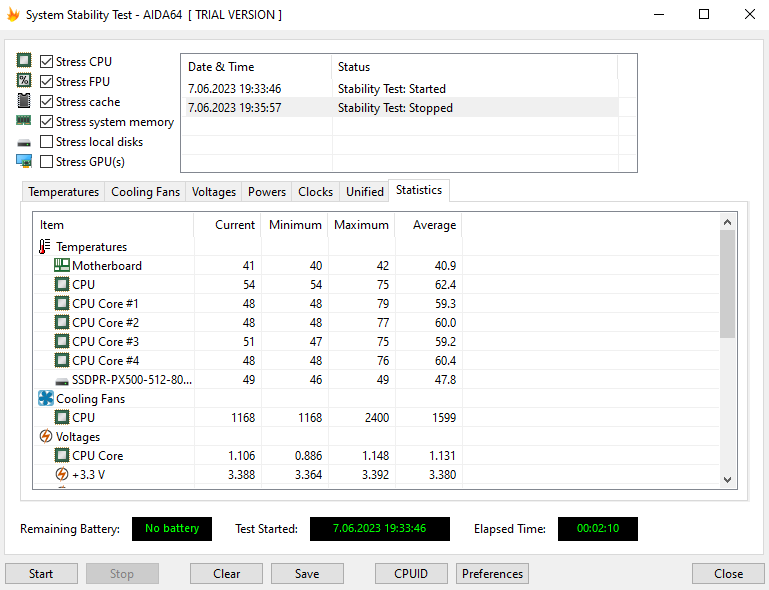769x590 pixels.
Task: Click the statistics list vertical scrollbar thumb
Action: (727, 284)
